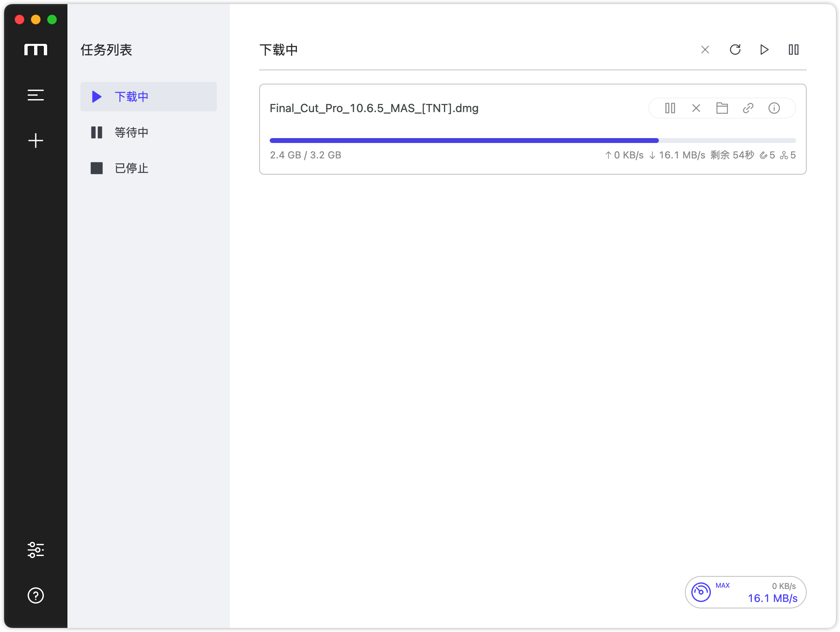Image resolution: width=840 pixels, height=632 pixels.
Task: Click the 0 KB/s upload speed in the speed widget
Action: [x=784, y=586]
